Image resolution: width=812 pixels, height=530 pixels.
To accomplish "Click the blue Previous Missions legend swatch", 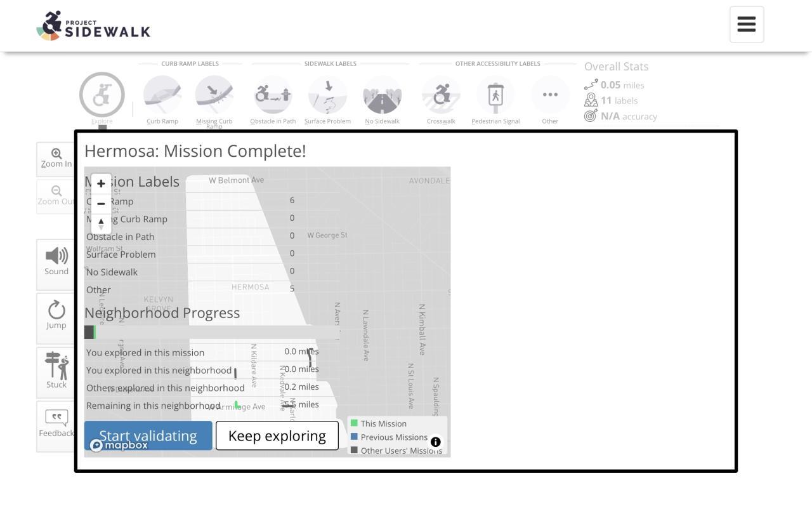I will 355,437.
